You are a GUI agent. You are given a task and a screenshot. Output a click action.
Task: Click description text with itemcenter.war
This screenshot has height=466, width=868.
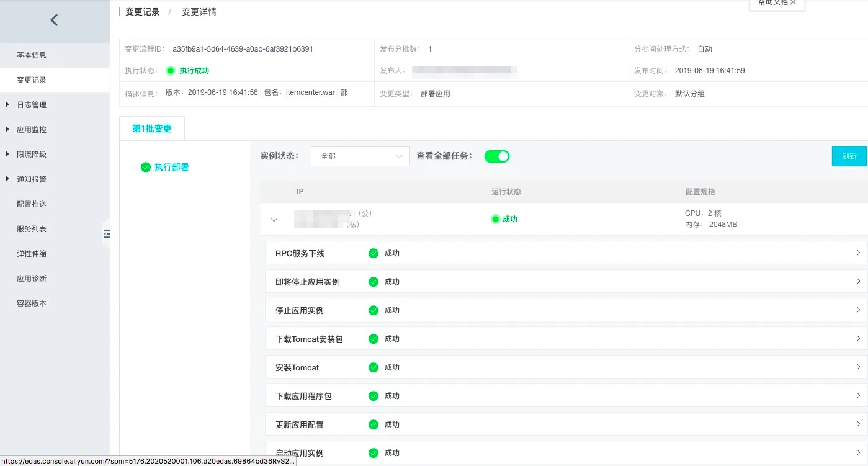tap(257, 92)
